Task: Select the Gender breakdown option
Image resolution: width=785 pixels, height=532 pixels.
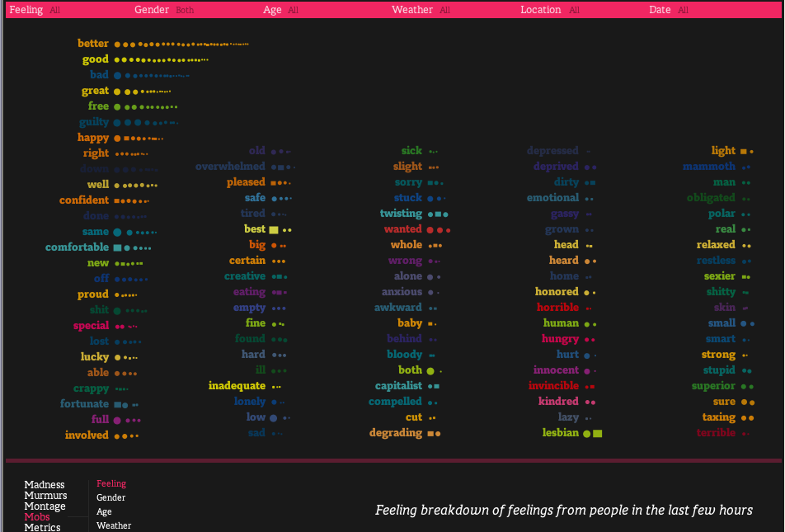Action: [110, 497]
